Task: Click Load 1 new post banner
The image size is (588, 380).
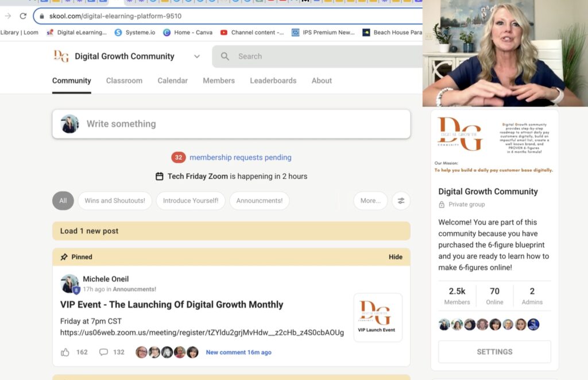Action: (x=231, y=231)
